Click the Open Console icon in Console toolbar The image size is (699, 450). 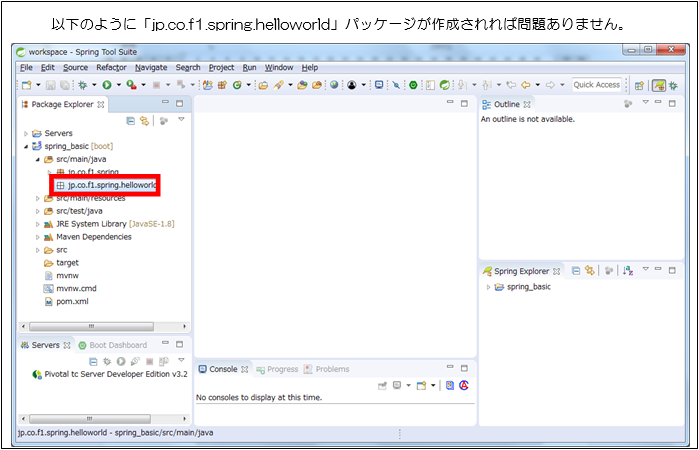(421, 385)
